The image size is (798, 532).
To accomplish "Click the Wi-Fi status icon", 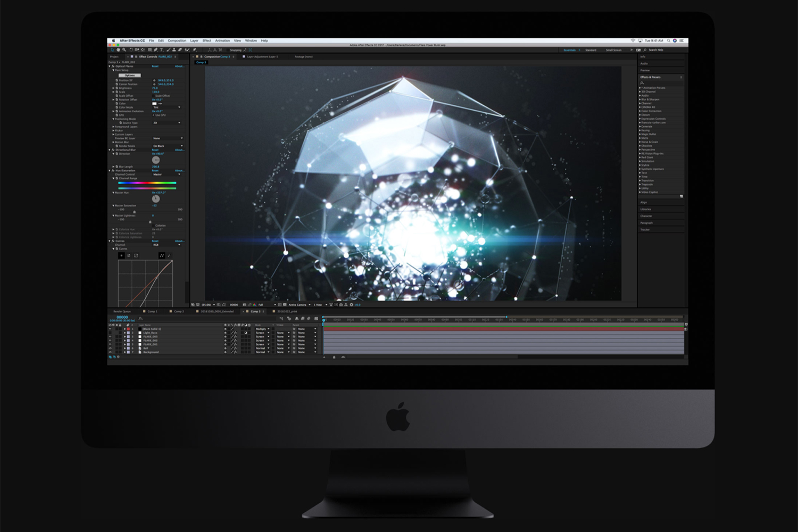I will click(633, 40).
